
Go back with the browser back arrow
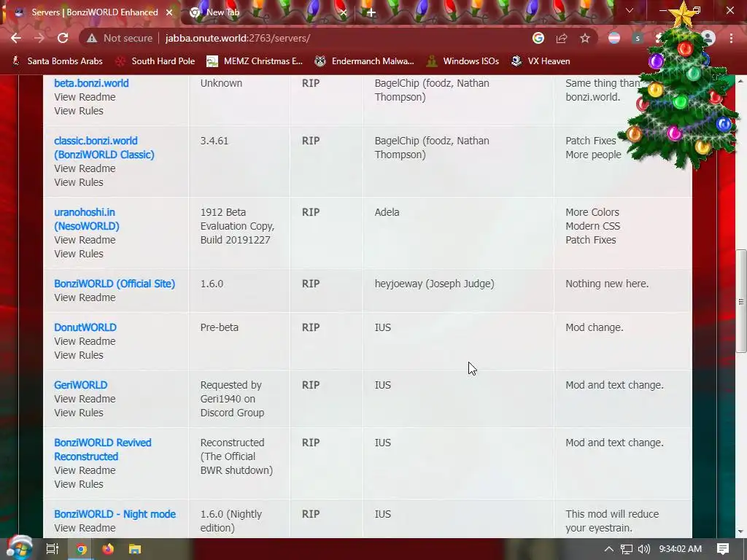coord(16,38)
